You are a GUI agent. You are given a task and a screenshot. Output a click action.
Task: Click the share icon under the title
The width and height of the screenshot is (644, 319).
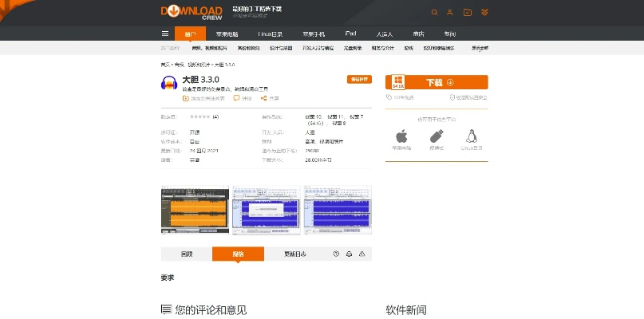pos(263,99)
